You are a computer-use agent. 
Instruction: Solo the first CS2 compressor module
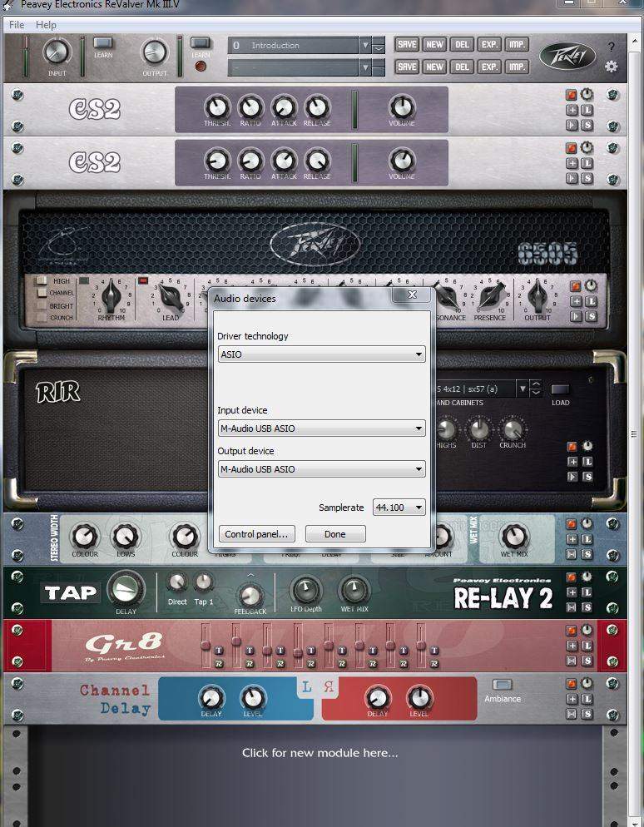587,125
